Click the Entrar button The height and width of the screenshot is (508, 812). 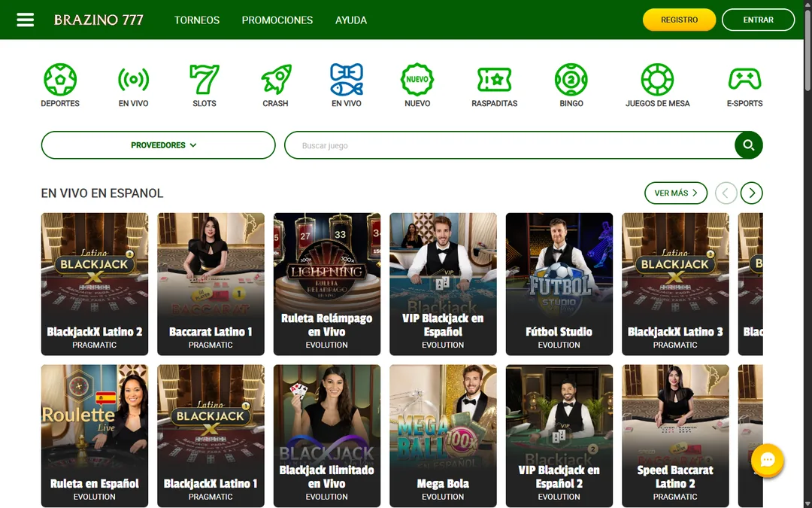point(758,20)
